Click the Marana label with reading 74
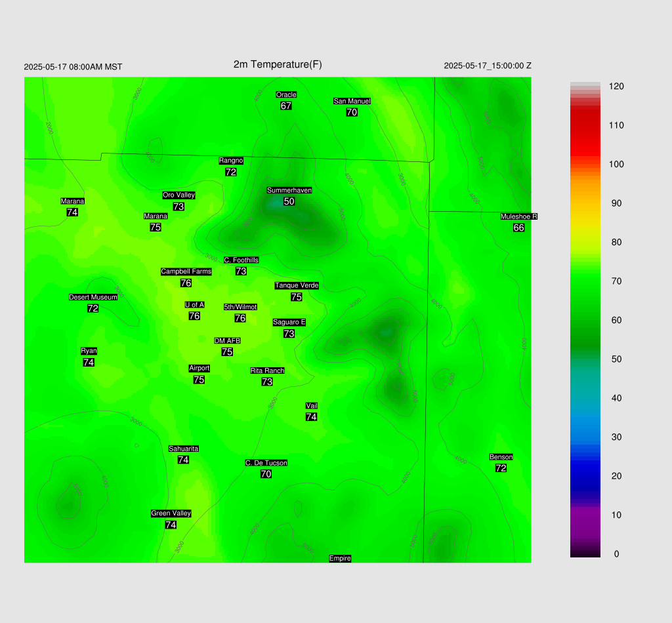 (x=72, y=201)
